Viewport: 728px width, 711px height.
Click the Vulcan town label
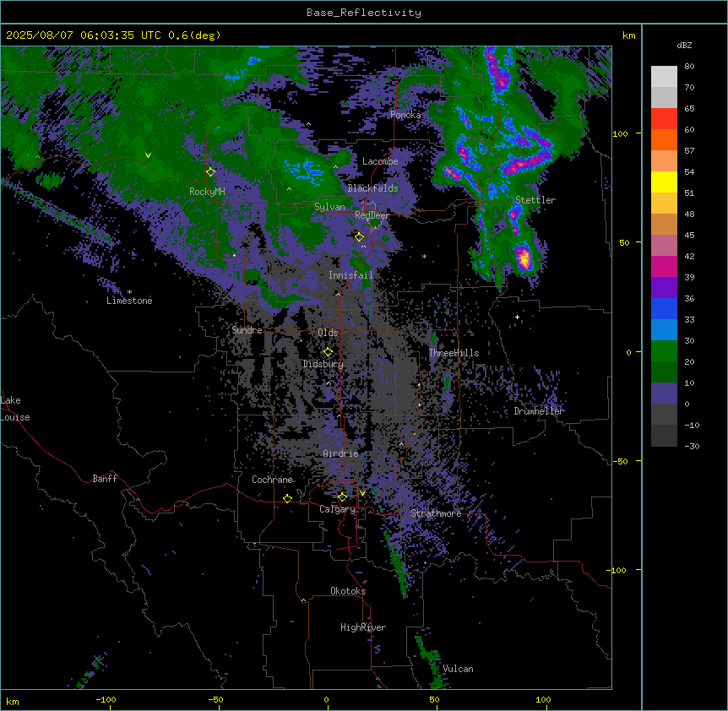pyautogui.click(x=459, y=669)
